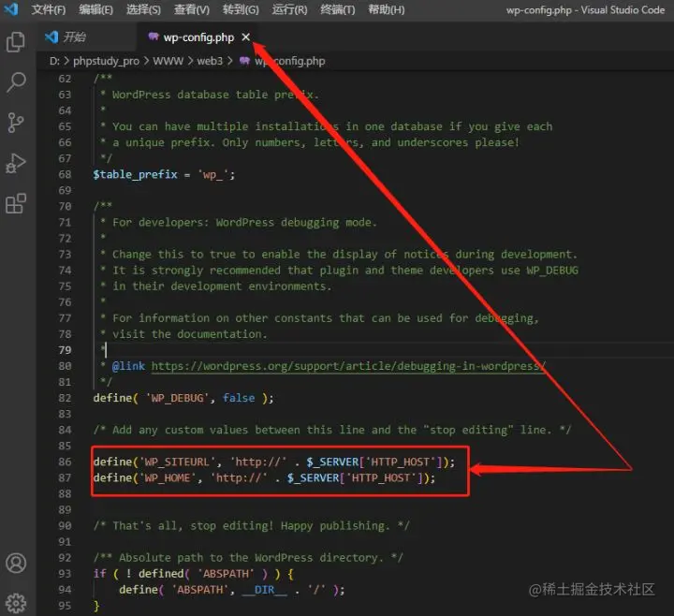Click comment "That's all, stop editing!" line

pyautogui.click(x=252, y=526)
